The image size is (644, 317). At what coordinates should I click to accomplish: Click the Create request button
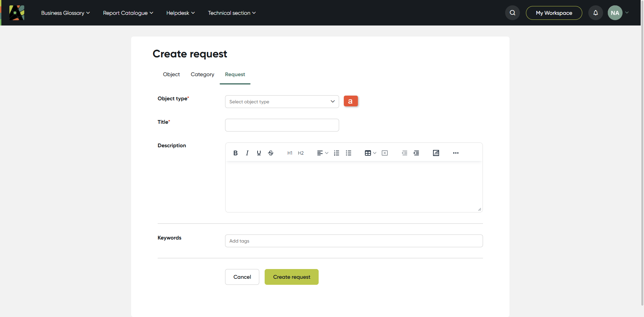click(291, 277)
